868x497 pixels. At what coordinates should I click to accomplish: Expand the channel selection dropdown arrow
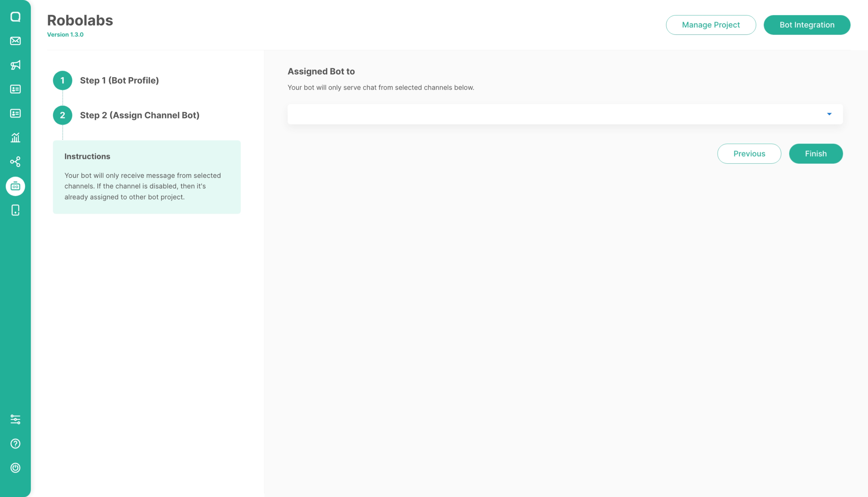pyautogui.click(x=829, y=114)
